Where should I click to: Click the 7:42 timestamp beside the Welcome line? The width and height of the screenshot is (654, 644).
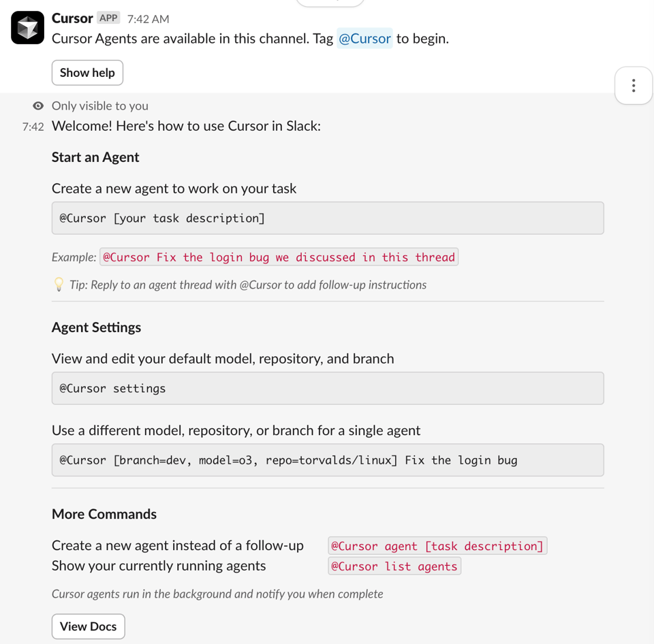[x=33, y=127]
